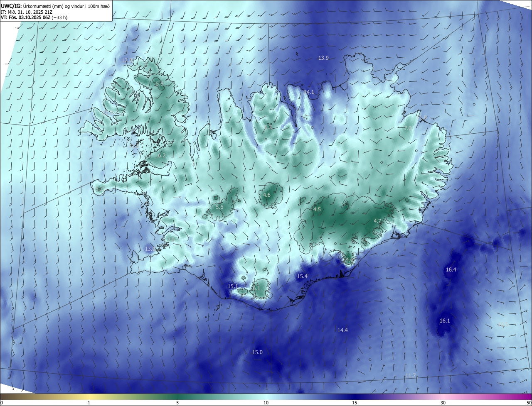Click the colour scale tick label 30

pos(443,403)
